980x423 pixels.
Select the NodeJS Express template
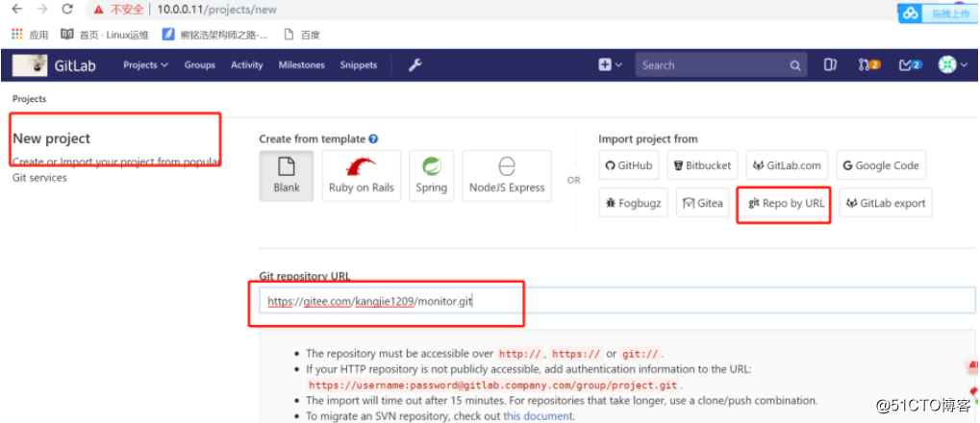click(x=507, y=176)
